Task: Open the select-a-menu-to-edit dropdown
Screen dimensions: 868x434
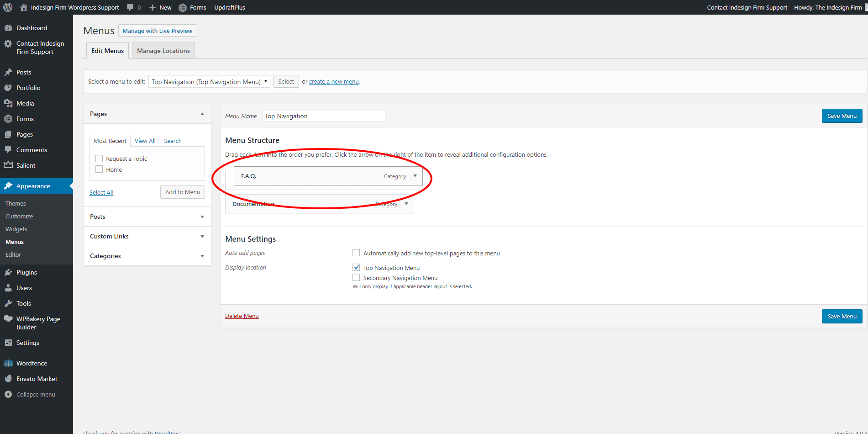Action: coord(209,82)
